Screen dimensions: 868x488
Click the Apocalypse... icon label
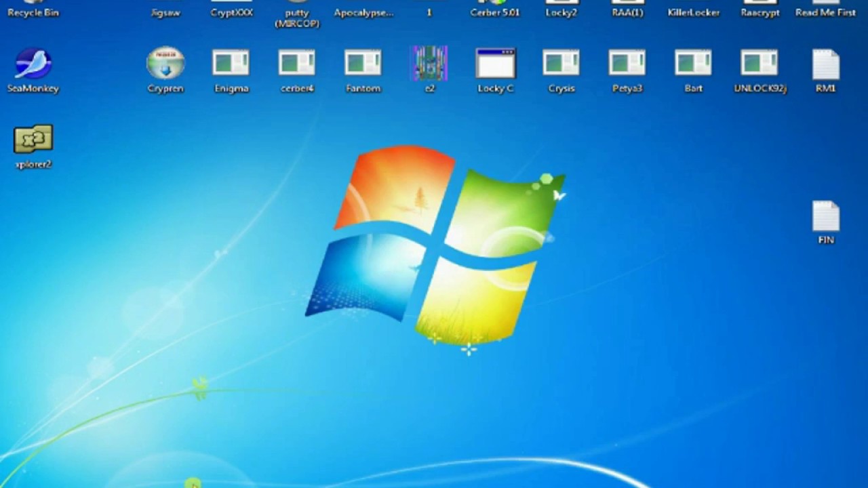click(x=363, y=12)
